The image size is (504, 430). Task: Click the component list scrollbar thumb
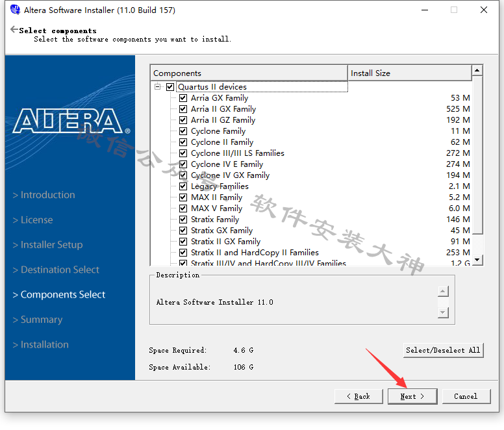(477, 155)
